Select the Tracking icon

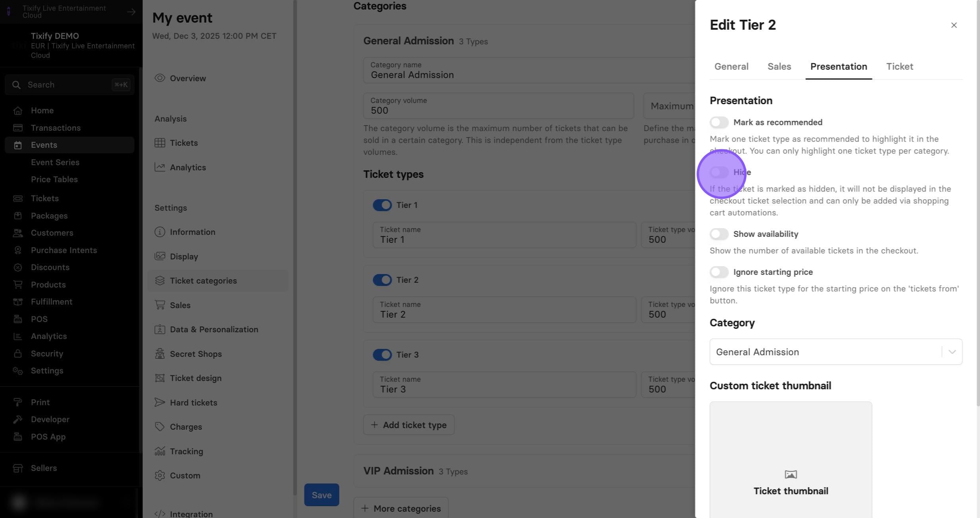tap(160, 451)
